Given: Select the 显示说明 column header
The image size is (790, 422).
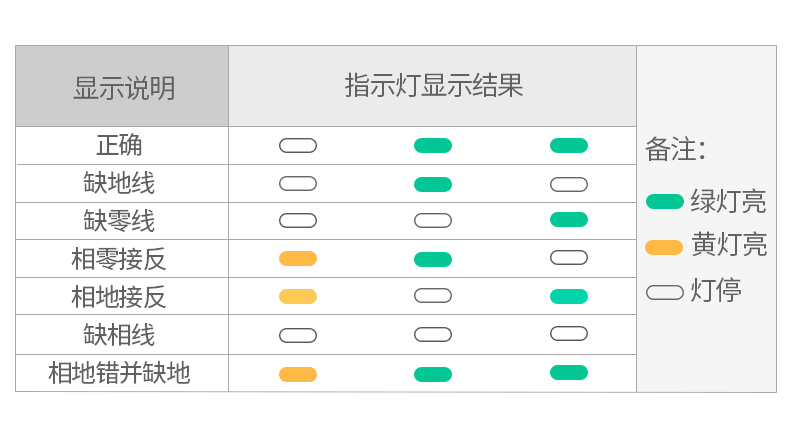Looking at the screenshot, I should 123,87.
